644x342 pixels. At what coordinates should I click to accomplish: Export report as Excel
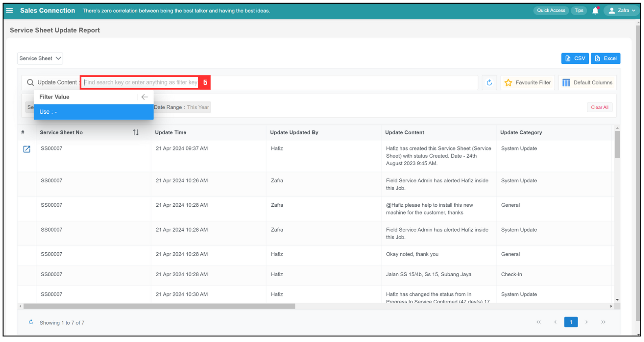click(x=605, y=58)
